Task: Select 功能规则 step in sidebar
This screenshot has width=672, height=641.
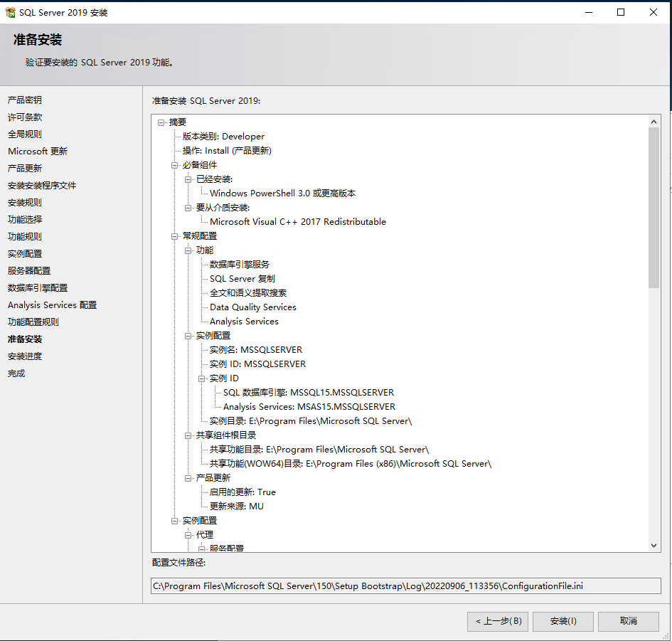Action: (x=24, y=237)
